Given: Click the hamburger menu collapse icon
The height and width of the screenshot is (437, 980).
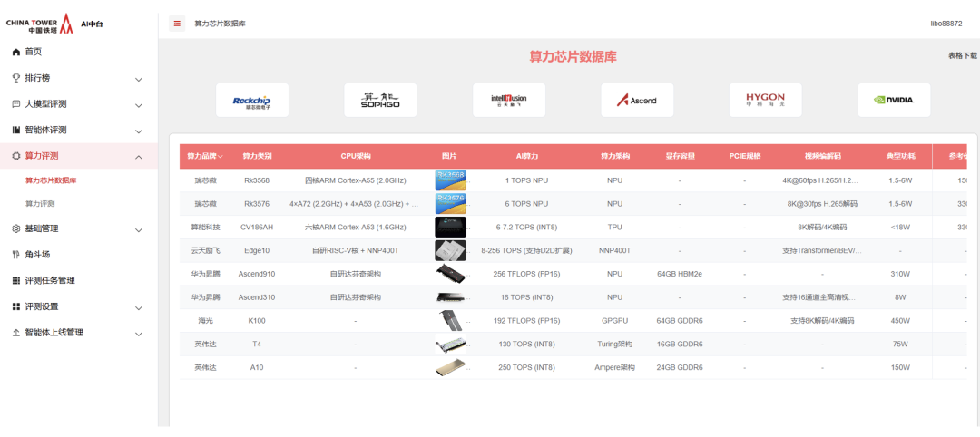Looking at the screenshot, I should tap(177, 24).
